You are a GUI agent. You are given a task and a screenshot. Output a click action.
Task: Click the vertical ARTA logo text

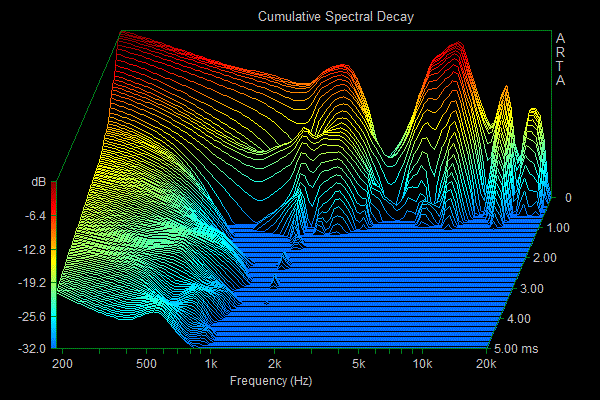560,59
